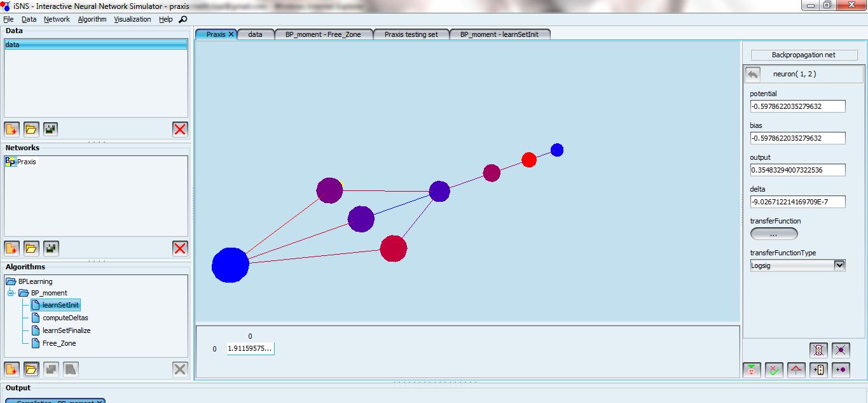868x403 pixels.
Task: Delete the selected network with the red X
Action: pos(180,248)
